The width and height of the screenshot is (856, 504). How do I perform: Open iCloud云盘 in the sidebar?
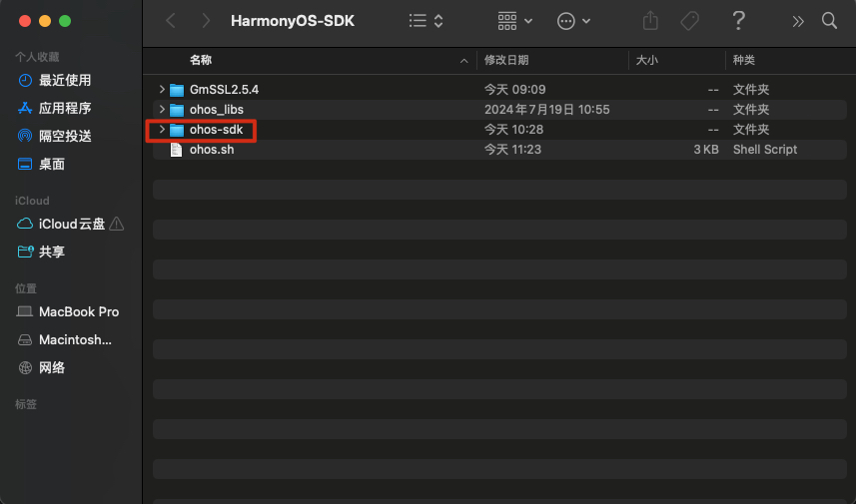71,224
